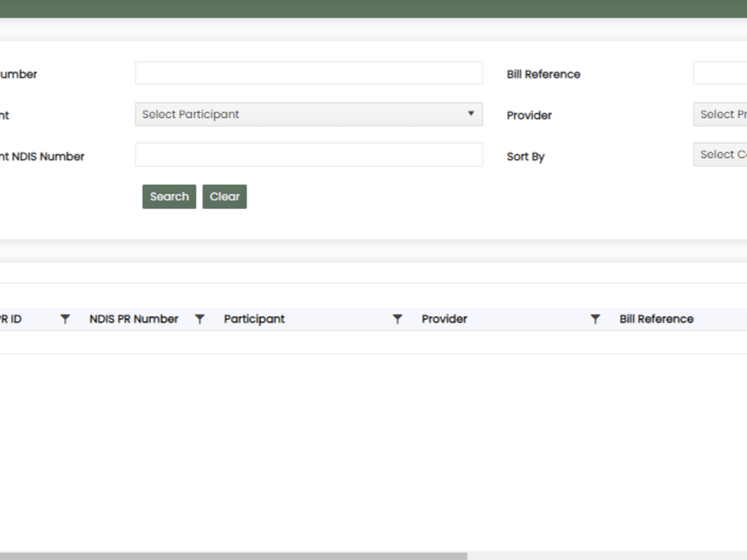Filter the PR ID column
The height and width of the screenshot is (560, 747).
pyautogui.click(x=65, y=319)
